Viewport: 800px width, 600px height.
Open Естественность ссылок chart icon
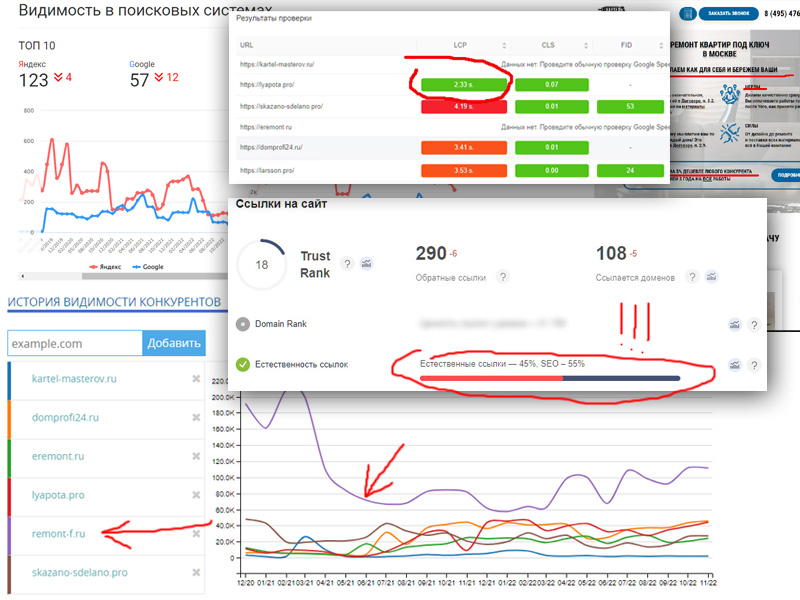point(735,365)
